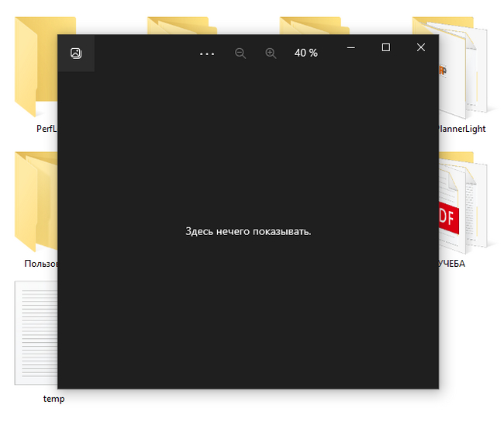Click the zoom in magnifier
Viewport: 504px width, 436px height.
[x=271, y=54]
